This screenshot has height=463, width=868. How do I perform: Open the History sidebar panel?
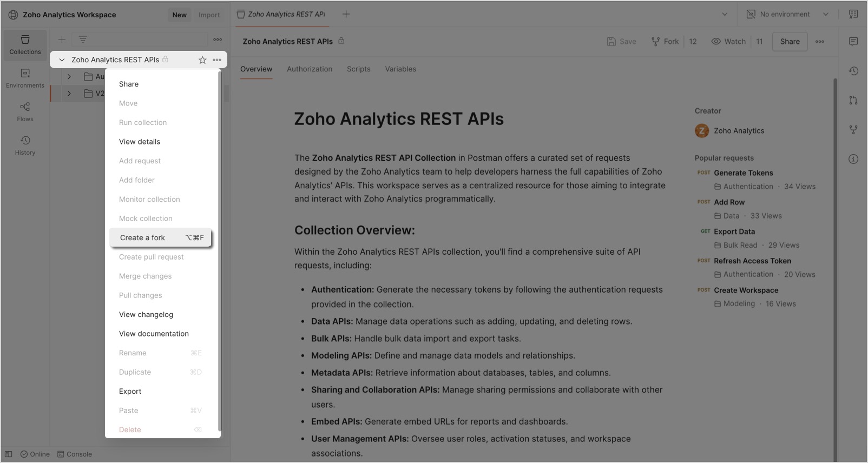coord(25,145)
